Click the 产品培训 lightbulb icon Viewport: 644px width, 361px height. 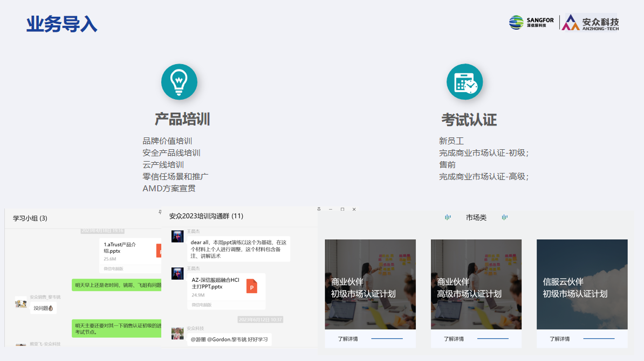(x=179, y=81)
